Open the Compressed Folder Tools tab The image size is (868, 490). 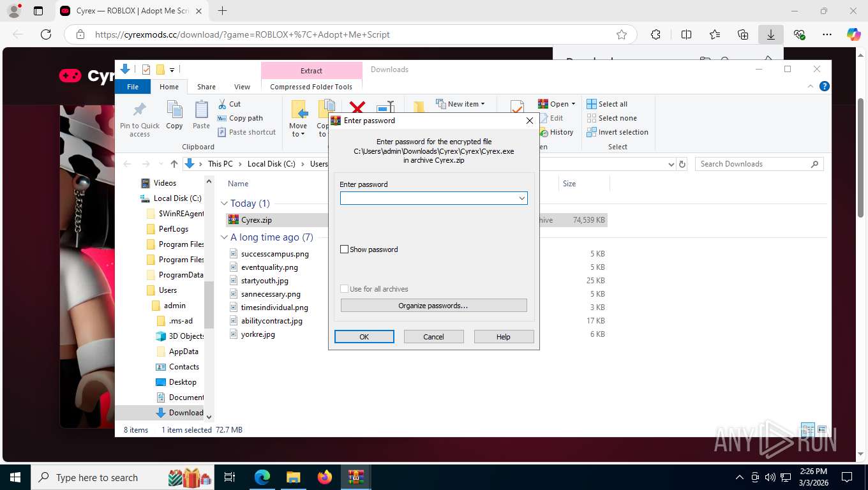pyautogui.click(x=311, y=87)
